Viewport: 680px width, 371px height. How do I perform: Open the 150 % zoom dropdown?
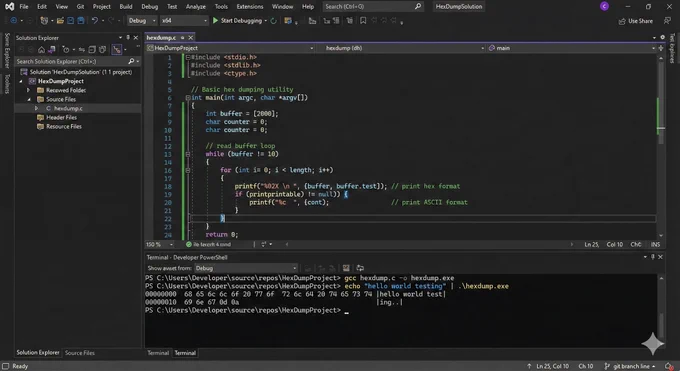pos(159,244)
